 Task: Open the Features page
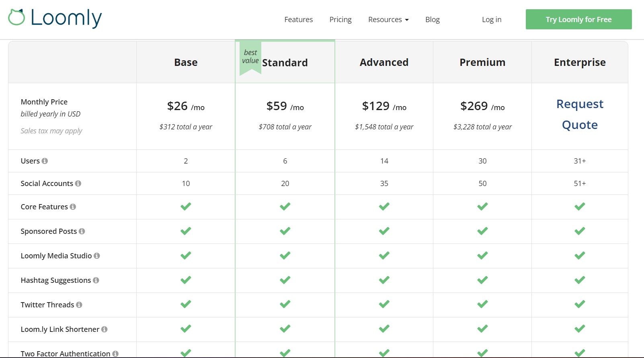[298, 20]
